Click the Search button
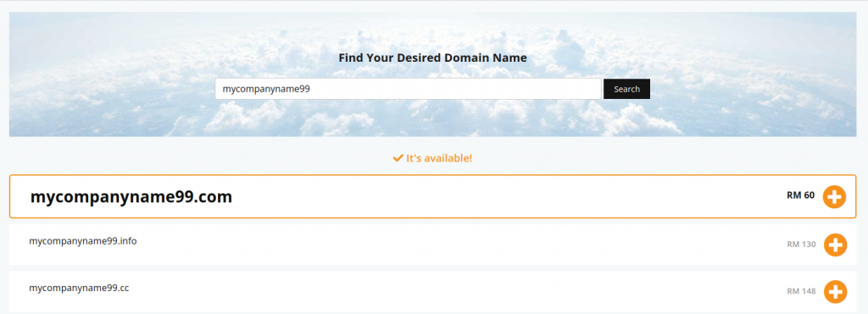The height and width of the screenshot is (314, 868). tap(626, 89)
